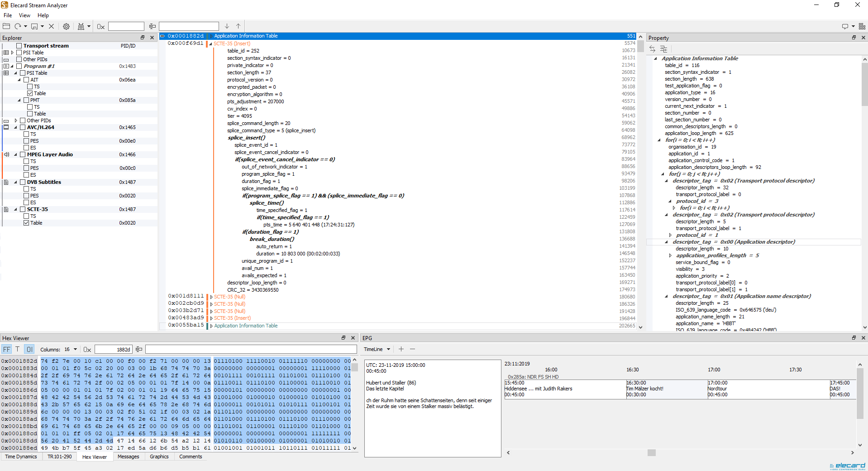The image size is (868, 471).
Task: Select the bug/probe analysis toolbar icon
Action: coord(81,26)
